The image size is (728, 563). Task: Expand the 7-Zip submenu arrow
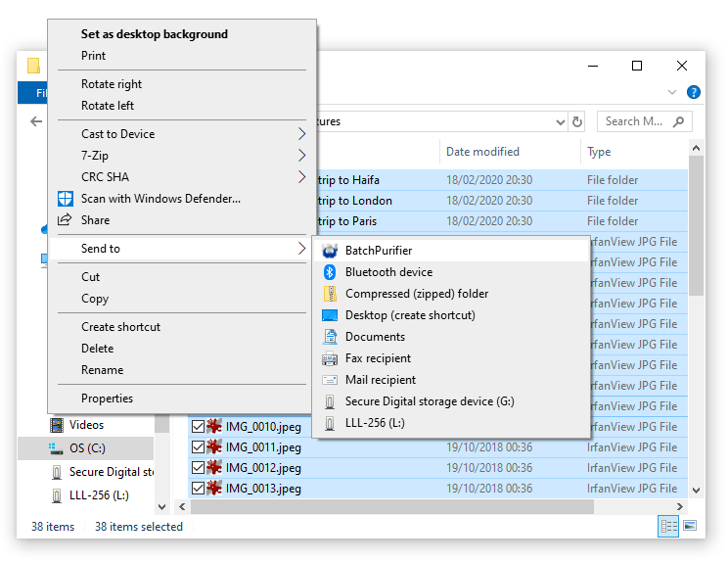(x=301, y=156)
